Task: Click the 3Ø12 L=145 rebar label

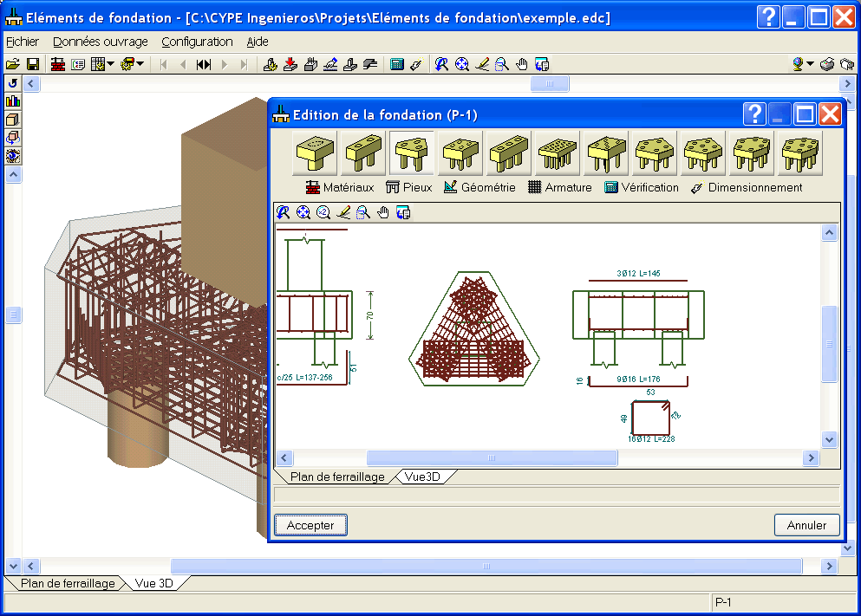Action: tap(638, 273)
